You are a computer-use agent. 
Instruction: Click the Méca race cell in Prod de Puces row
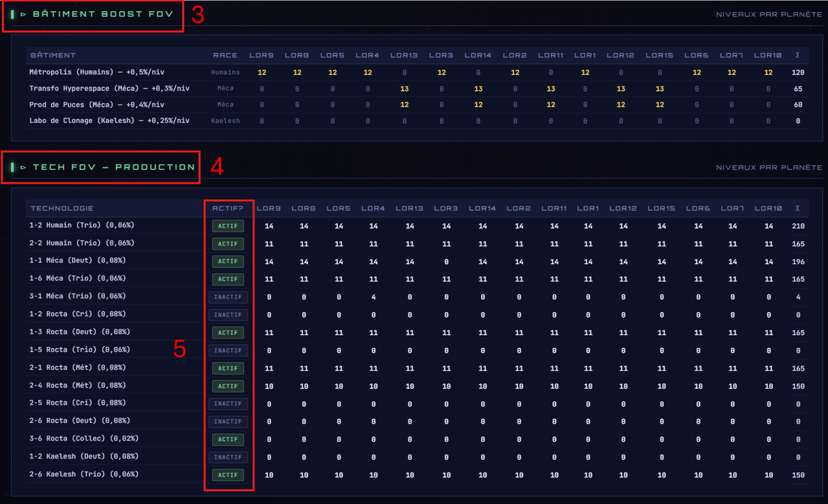(225, 105)
